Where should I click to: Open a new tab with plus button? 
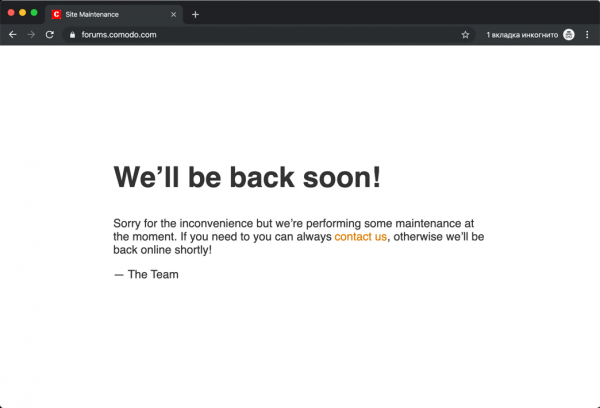point(195,15)
